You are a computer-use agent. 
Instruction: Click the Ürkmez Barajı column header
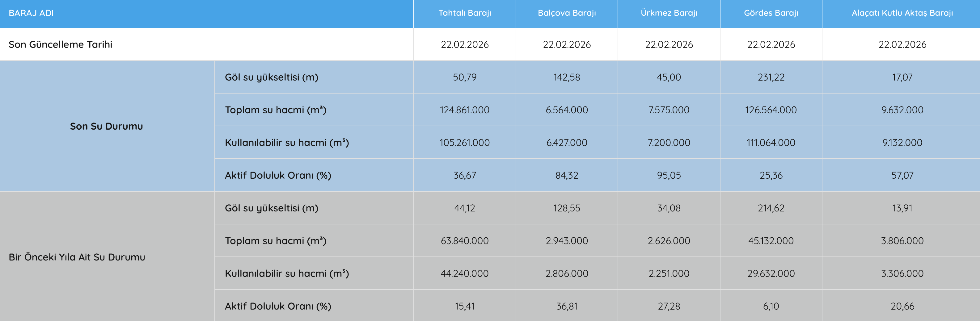click(x=669, y=13)
